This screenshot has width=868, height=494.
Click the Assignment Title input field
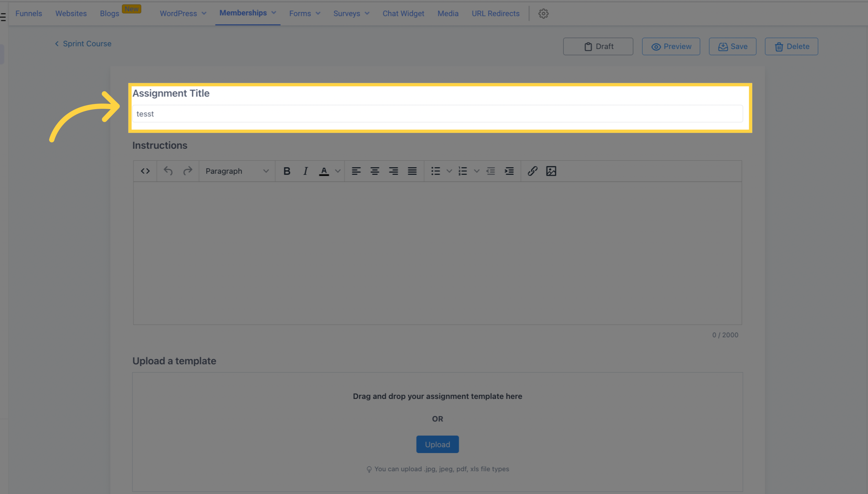437,114
